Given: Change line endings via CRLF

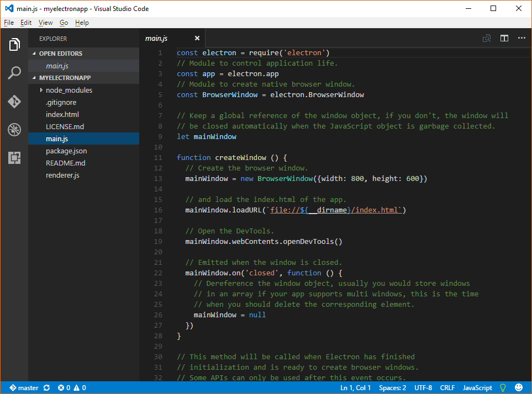Looking at the screenshot, I should [447, 388].
